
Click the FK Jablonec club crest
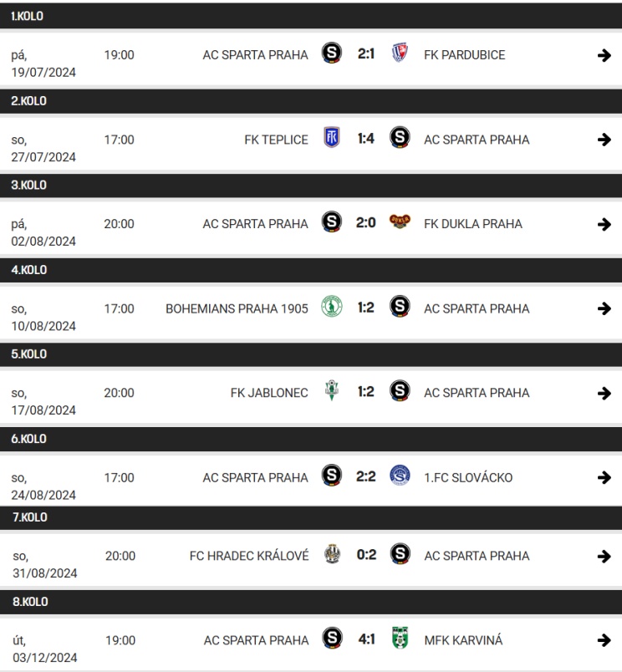pos(332,392)
